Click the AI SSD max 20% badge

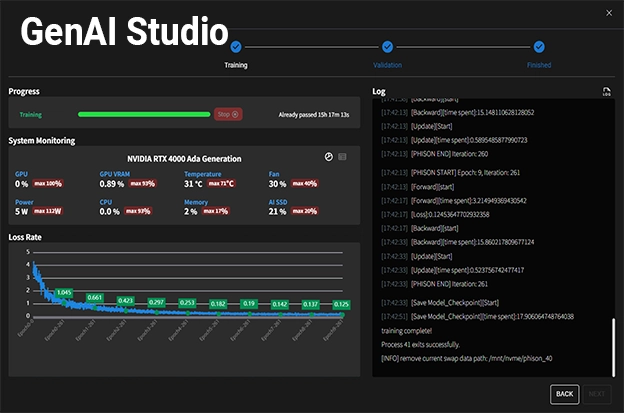pyautogui.click(x=303, y=211)
